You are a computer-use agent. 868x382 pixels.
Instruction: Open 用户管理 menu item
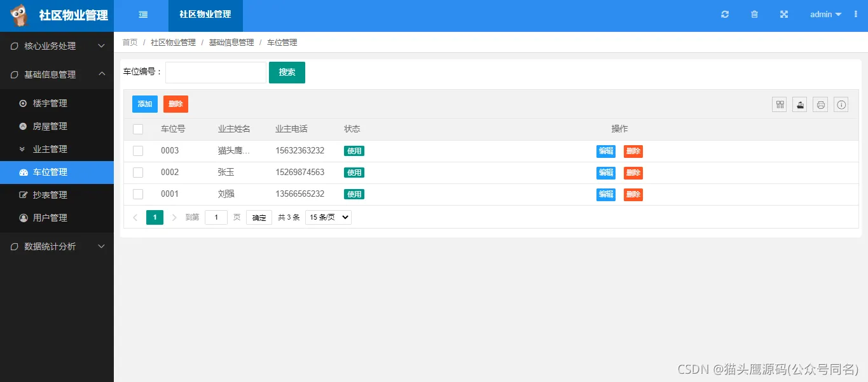point(57,218)
